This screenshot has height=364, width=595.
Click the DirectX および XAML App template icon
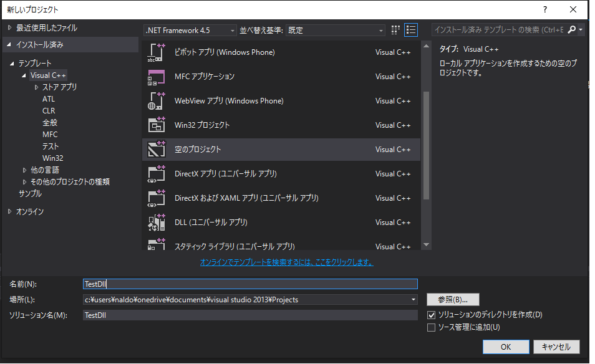point(157,198)
